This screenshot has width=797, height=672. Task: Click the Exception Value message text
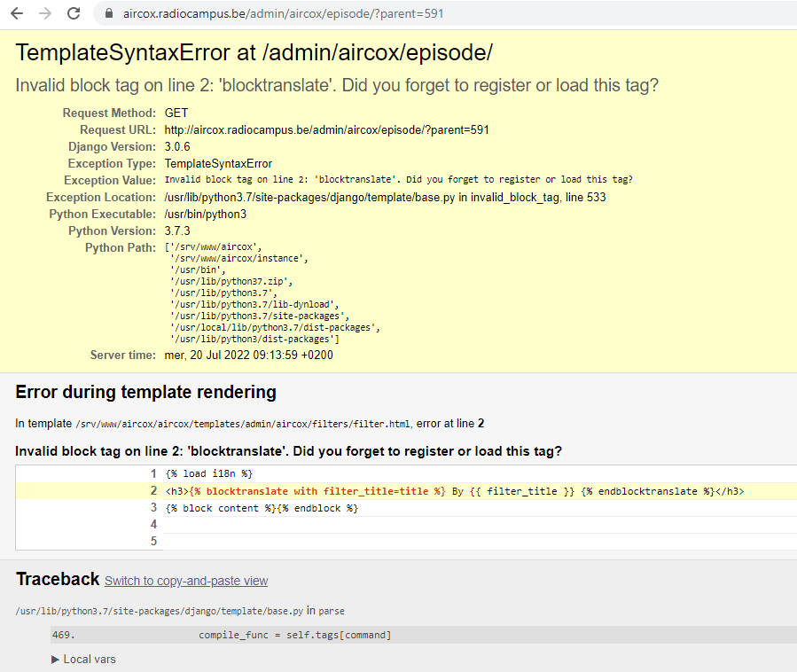tap(398, 180)
